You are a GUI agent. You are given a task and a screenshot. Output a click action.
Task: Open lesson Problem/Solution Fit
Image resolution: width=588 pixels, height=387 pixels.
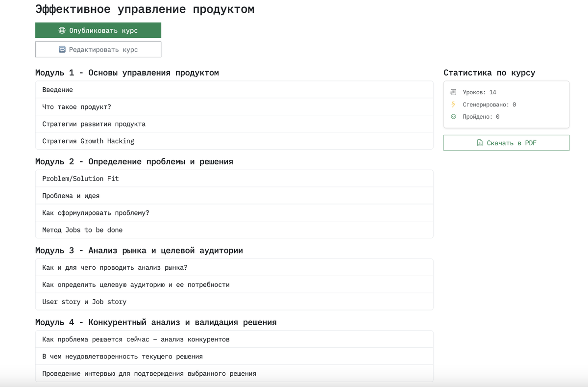234,179
